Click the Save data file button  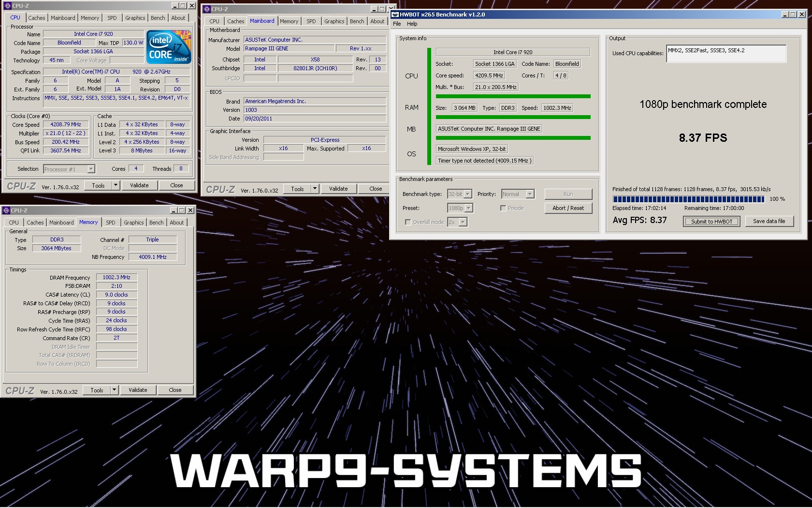pos(769,221)
